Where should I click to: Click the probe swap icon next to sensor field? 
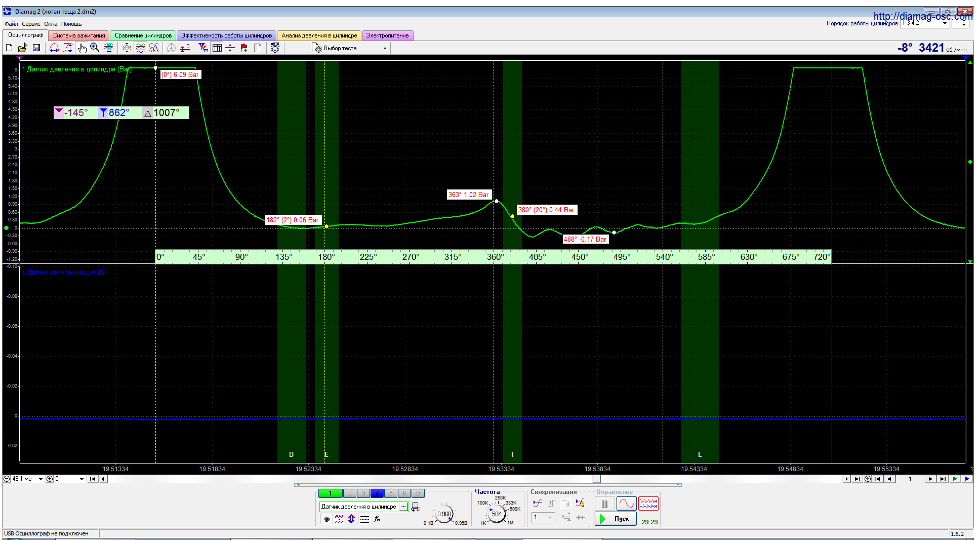(x=416, y=507)
